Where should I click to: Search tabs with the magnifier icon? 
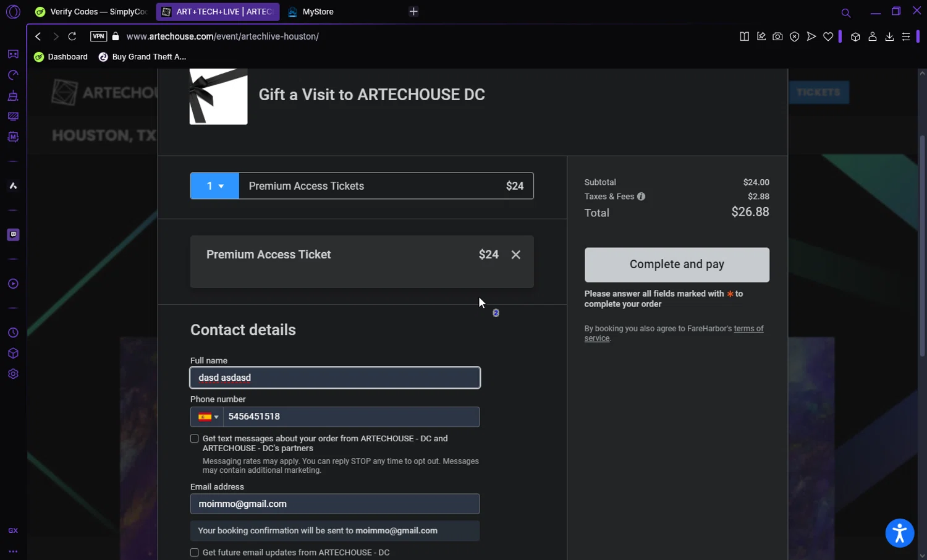click(846, 12)
